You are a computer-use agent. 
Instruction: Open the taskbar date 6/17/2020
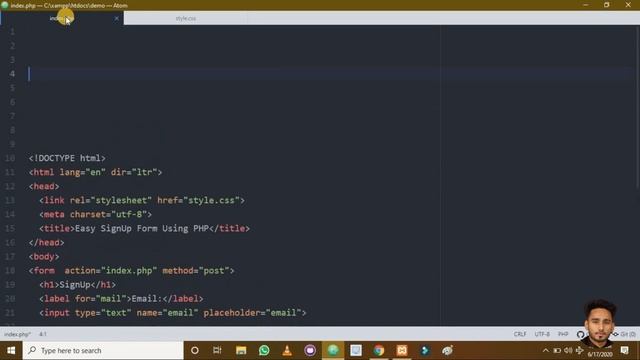(600, 355)
